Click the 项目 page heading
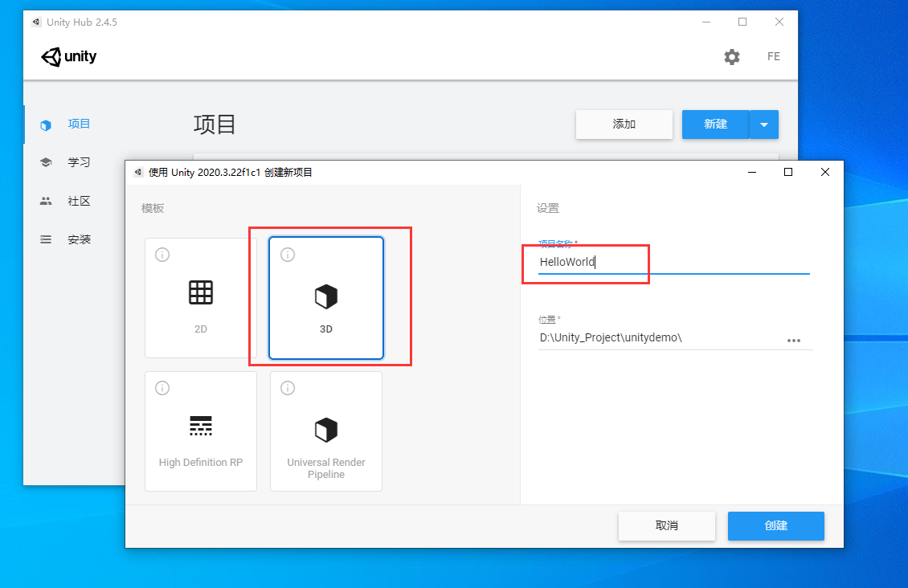This screenshot has width=908, height=588. point(215,125)
